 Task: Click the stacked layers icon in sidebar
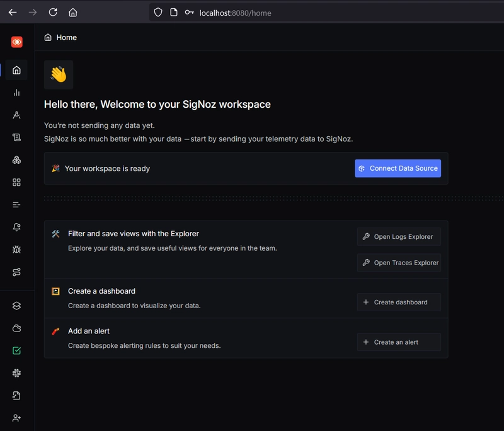[17, 306]
